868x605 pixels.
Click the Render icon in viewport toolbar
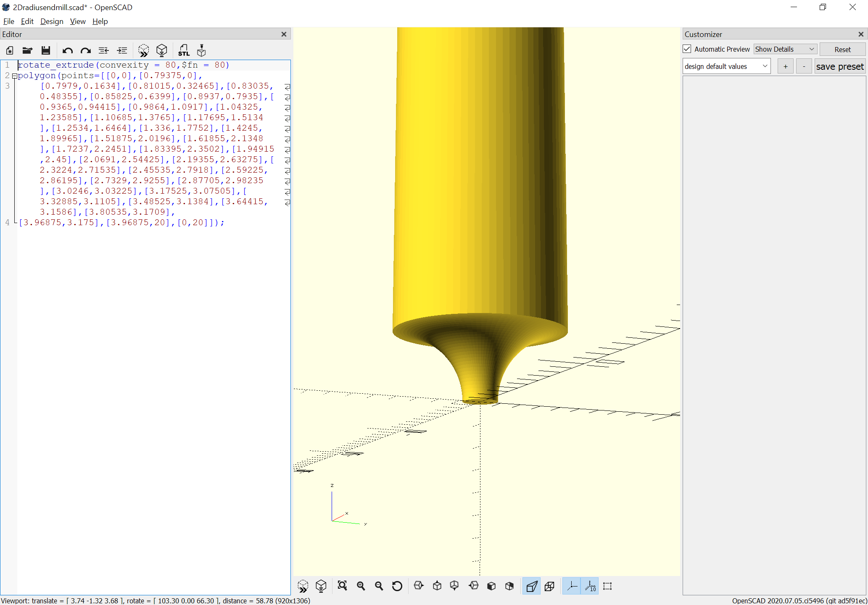[321, 586]
